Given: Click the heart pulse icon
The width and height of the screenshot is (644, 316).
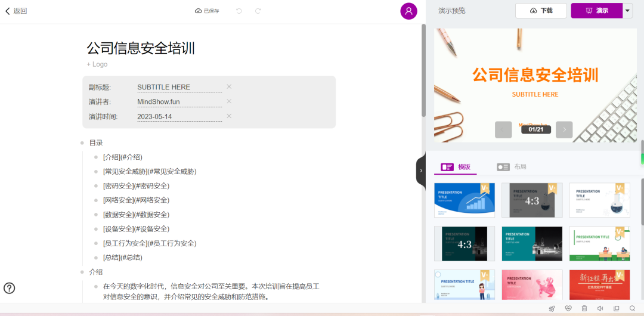Looking at the screenshot, I should [568, 308].
